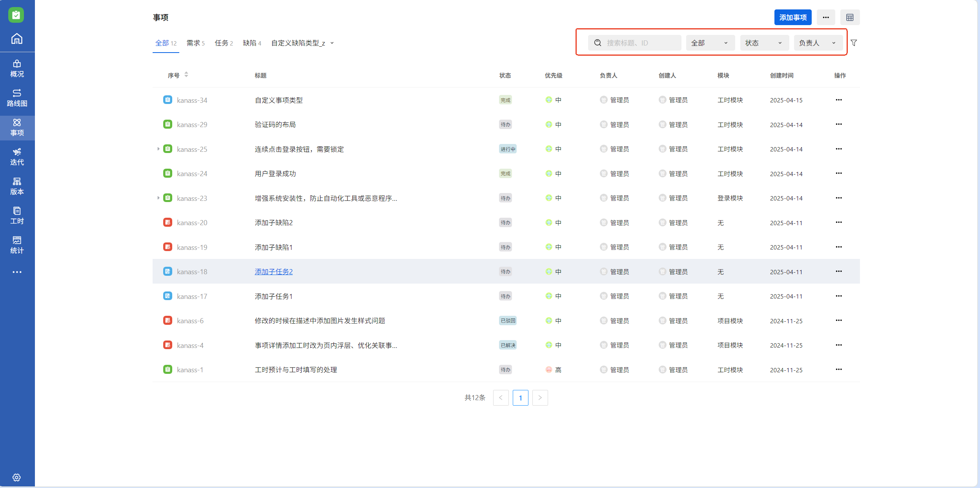
Task: Switch to the 缺陷 tab
Action: (252, 43)
